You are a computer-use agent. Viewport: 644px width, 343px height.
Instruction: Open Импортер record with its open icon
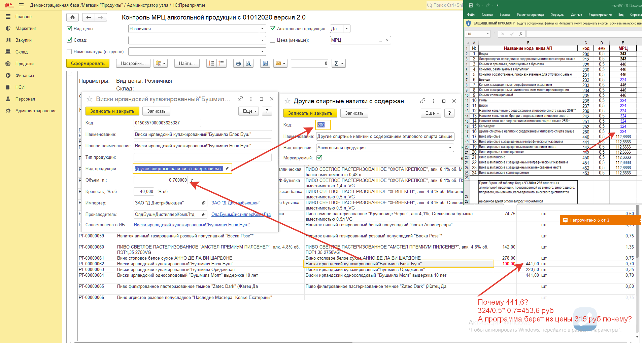[x=204, y=203]
